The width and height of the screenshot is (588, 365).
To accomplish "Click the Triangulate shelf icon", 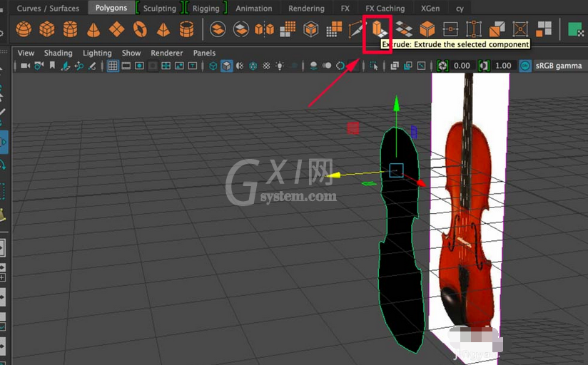I will click(x=497, y=29).
